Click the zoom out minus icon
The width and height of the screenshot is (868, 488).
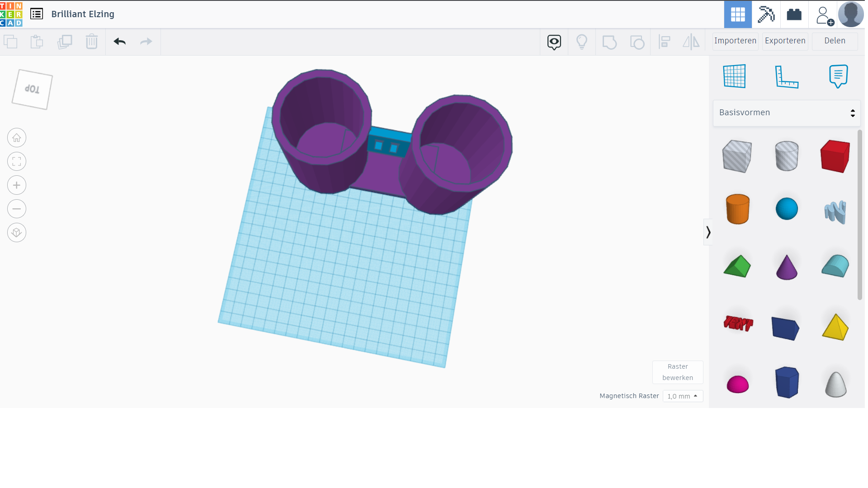[17, 209]
